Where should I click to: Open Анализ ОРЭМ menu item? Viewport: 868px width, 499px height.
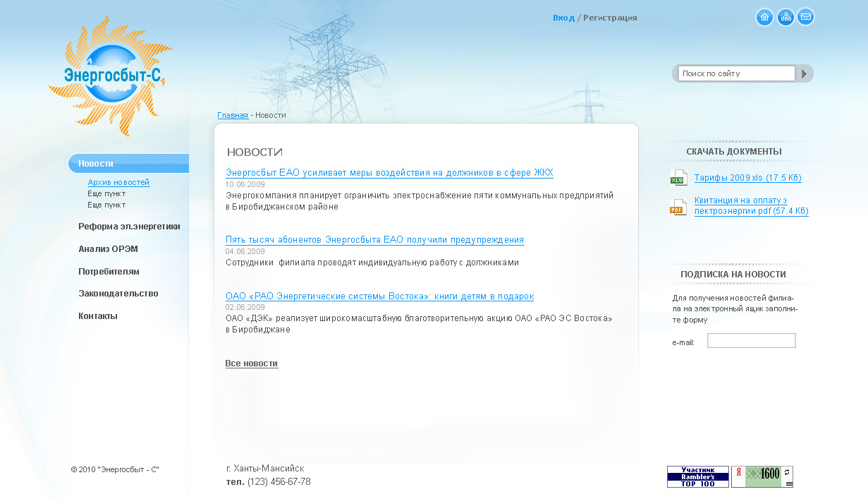[x=108, y=249]
